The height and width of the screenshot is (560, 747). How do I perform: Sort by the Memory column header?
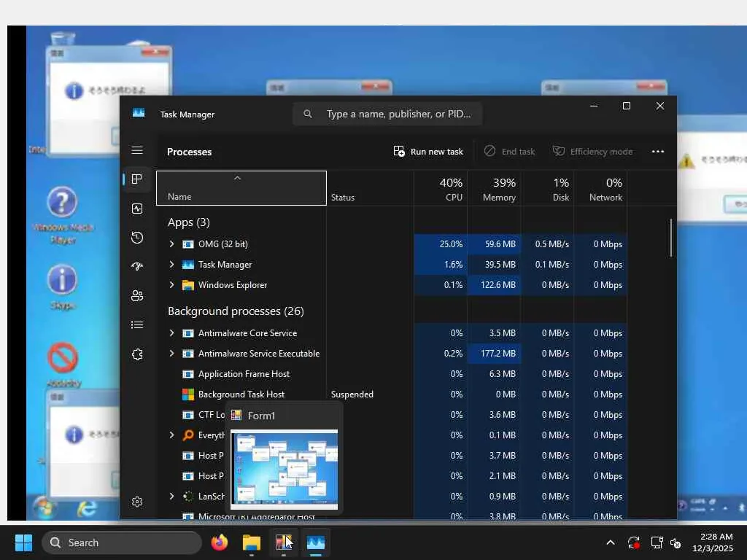click(x=494, y=188)
